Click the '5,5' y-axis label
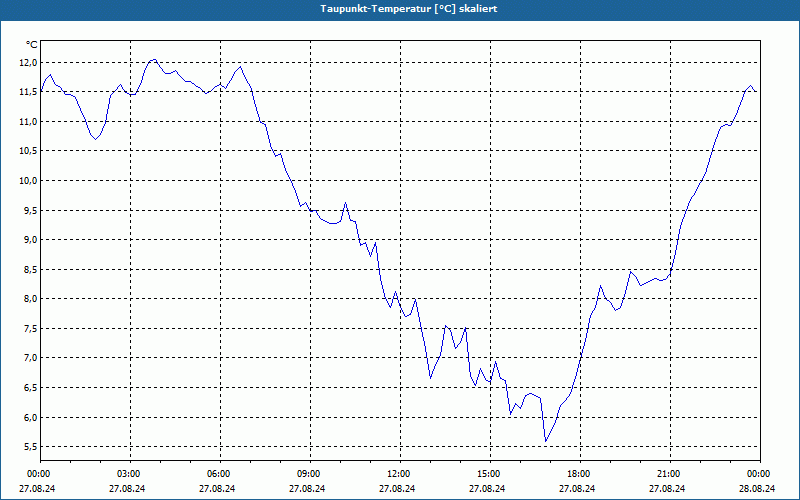The image size is (800, 500). (x=30, y=447)
